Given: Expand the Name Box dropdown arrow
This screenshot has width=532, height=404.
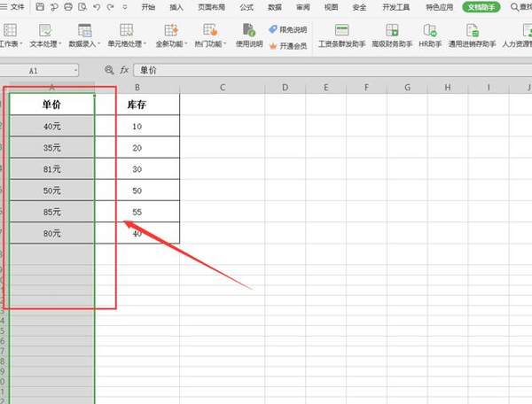Looking at the screenshot, I should click(x=75, y=71).
